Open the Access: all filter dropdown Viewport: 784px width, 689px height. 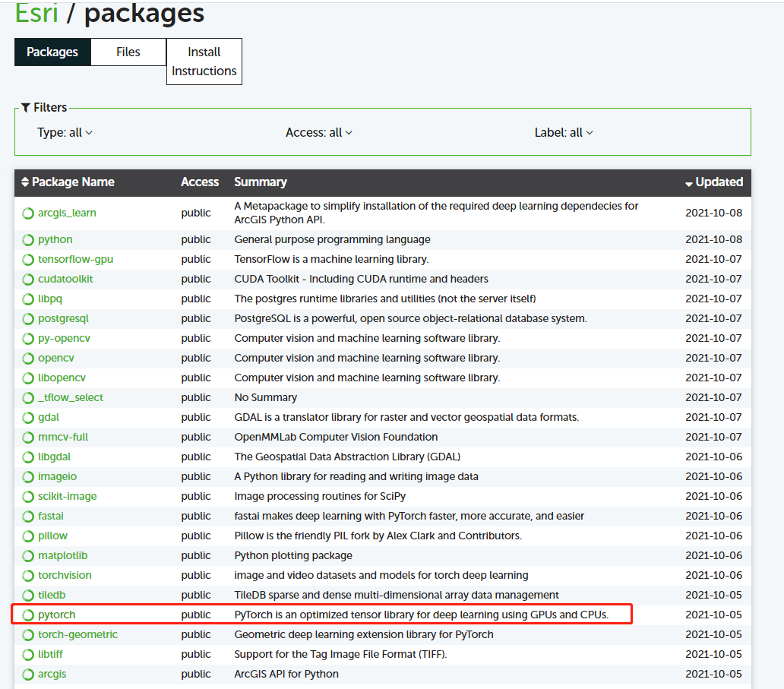click(319, 132)
